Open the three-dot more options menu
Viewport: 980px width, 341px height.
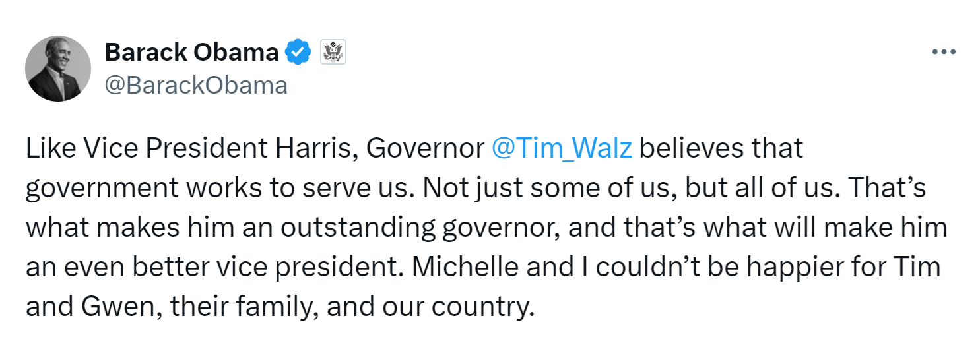(944, 51)
